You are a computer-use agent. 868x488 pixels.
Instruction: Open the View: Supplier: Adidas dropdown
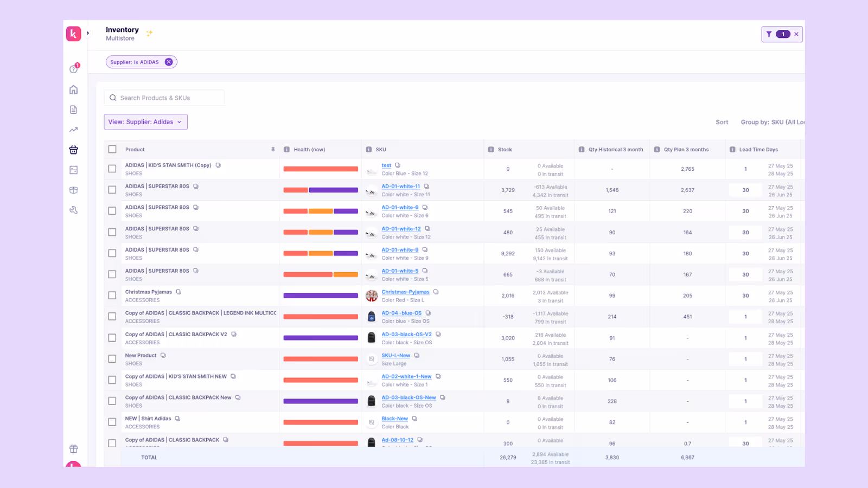[x=146, y=122]
